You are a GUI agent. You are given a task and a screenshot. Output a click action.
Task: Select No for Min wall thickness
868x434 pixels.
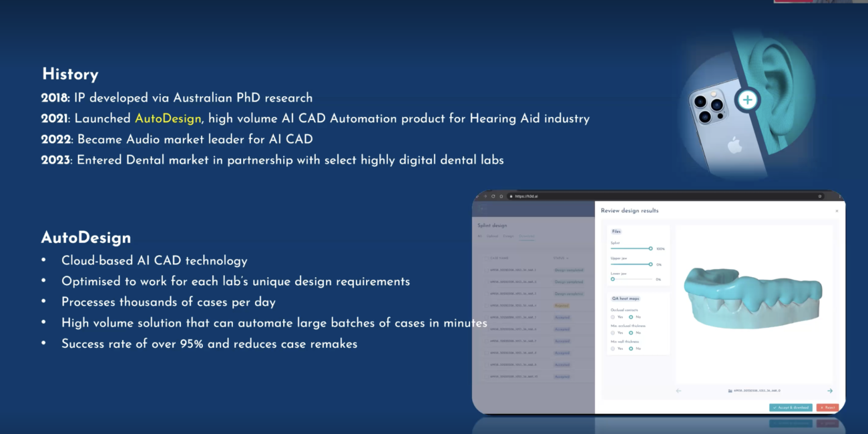click(630, 349)
